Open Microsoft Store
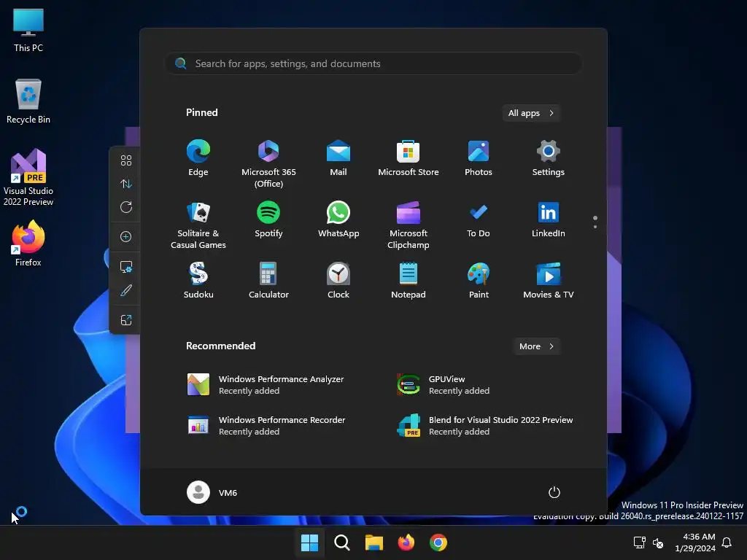Screen dimensions: 747x560 tap(409, 158)
